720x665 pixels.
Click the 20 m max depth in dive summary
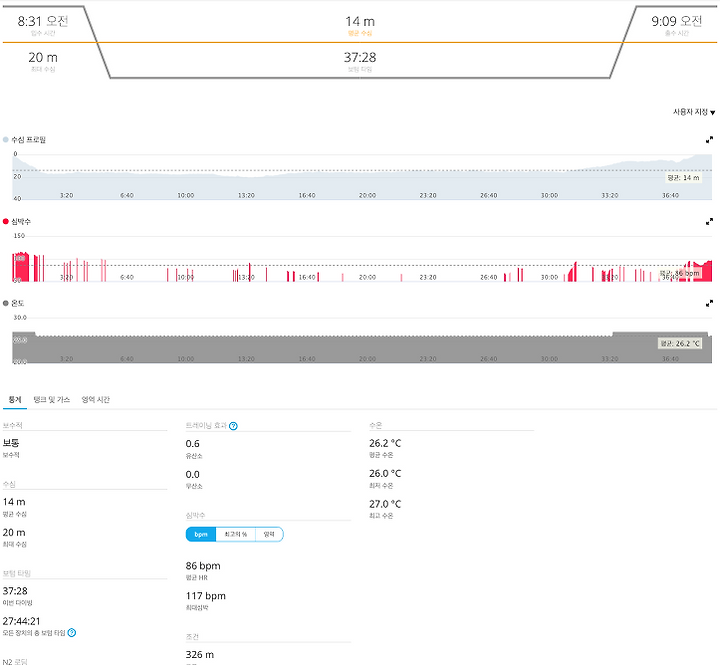click(x=43, y=57)
